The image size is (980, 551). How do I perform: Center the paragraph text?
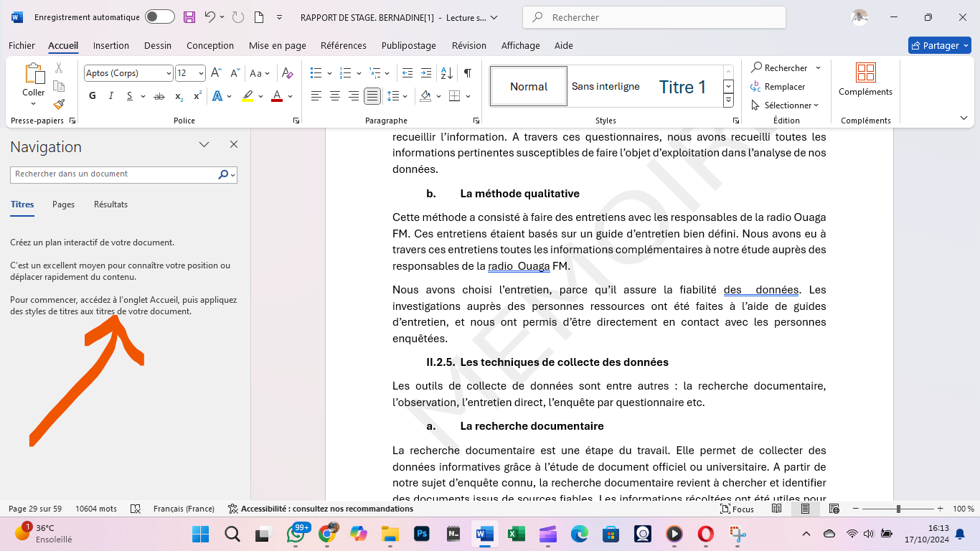coord(335,96)
